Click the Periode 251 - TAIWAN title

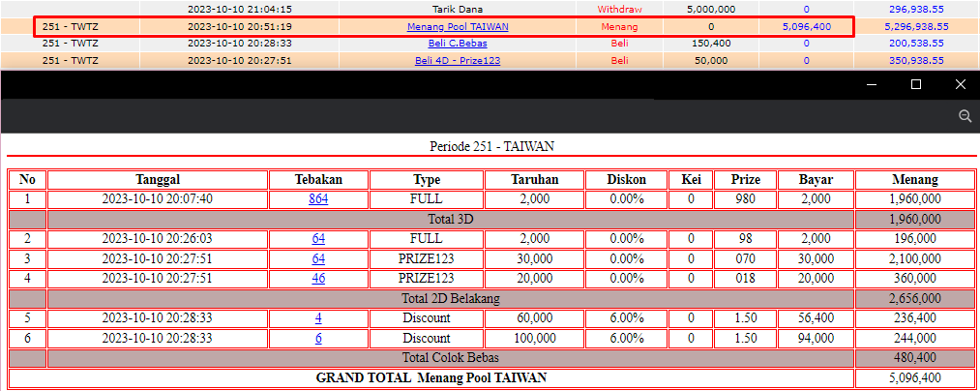coord(491,147)
